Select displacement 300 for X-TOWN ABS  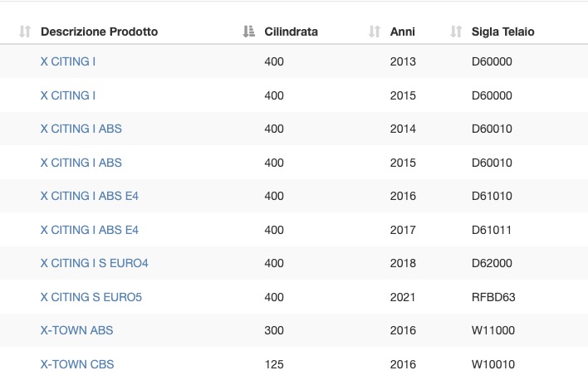tap(274, 330)
